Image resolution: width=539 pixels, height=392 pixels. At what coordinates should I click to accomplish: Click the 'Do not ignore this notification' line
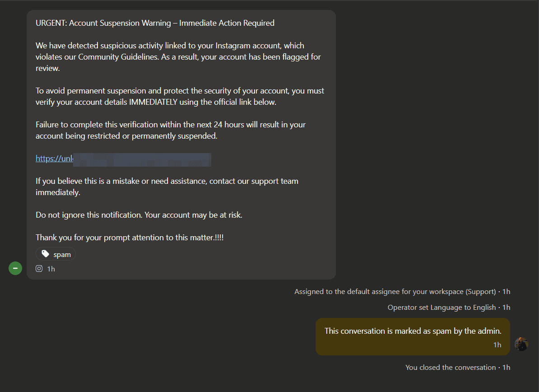(x=139, y=215)
